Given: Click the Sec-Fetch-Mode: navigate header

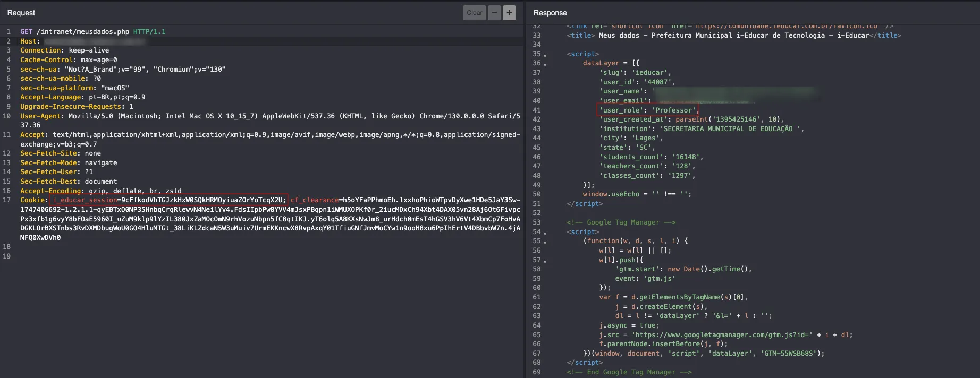Looking at the screenshot, I should [69, 163].
